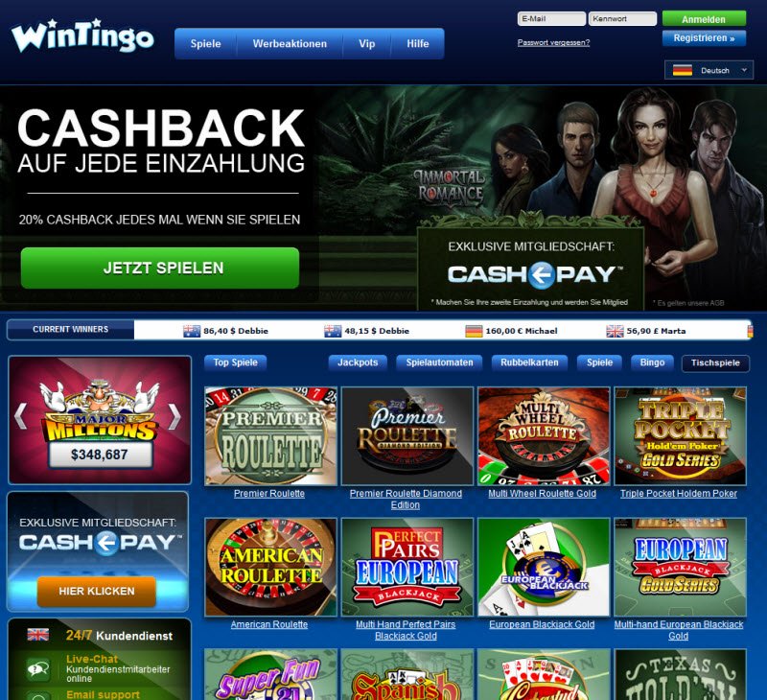Click the WinTingo logo

(82, 36)
